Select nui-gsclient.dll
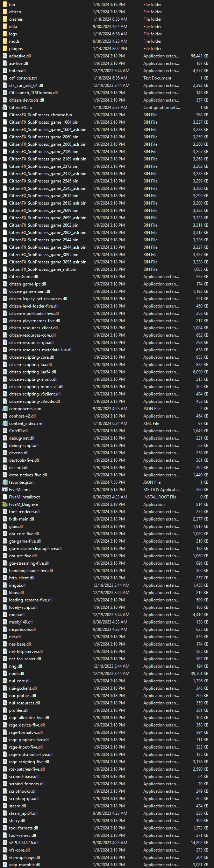 click(x=23, y=688)
